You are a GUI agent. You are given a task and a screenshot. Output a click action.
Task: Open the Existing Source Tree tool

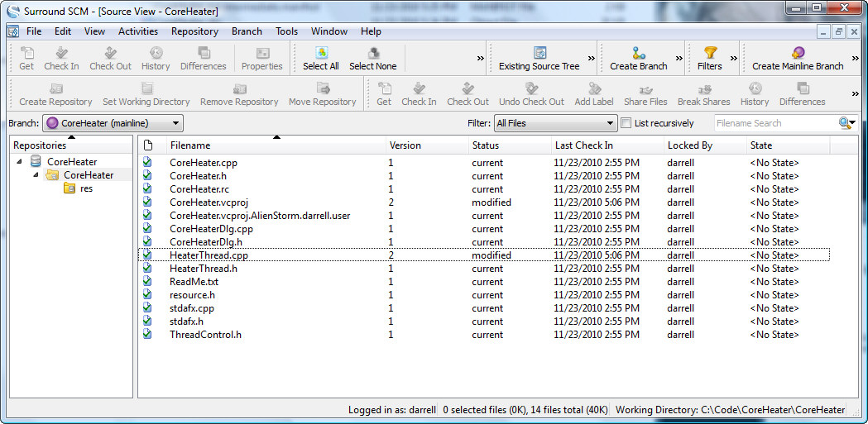tap(539, 53)
